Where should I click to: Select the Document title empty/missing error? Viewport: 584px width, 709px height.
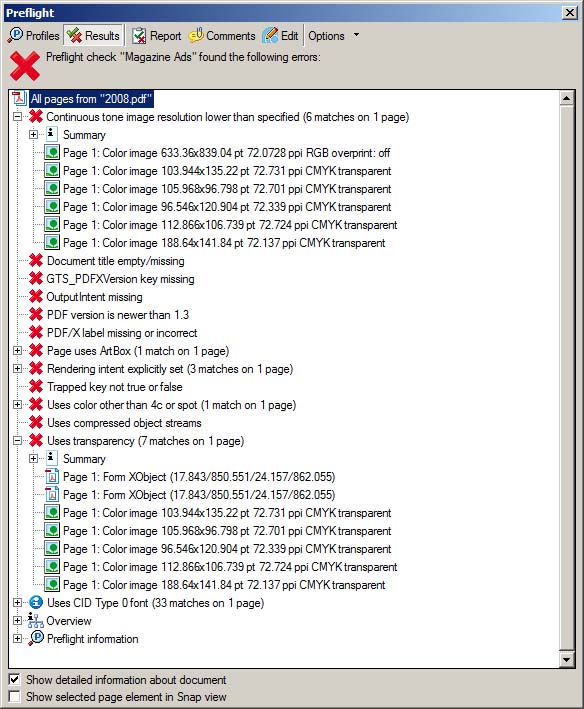tap(116, 261)
